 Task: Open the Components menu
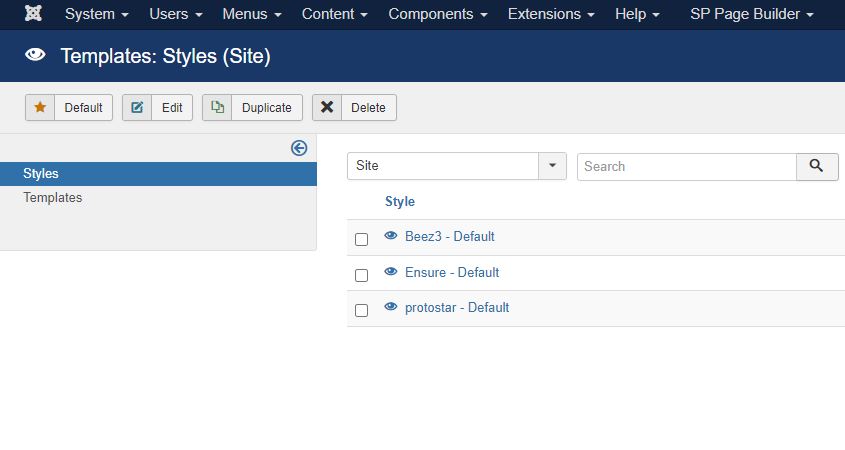point(437,14)
